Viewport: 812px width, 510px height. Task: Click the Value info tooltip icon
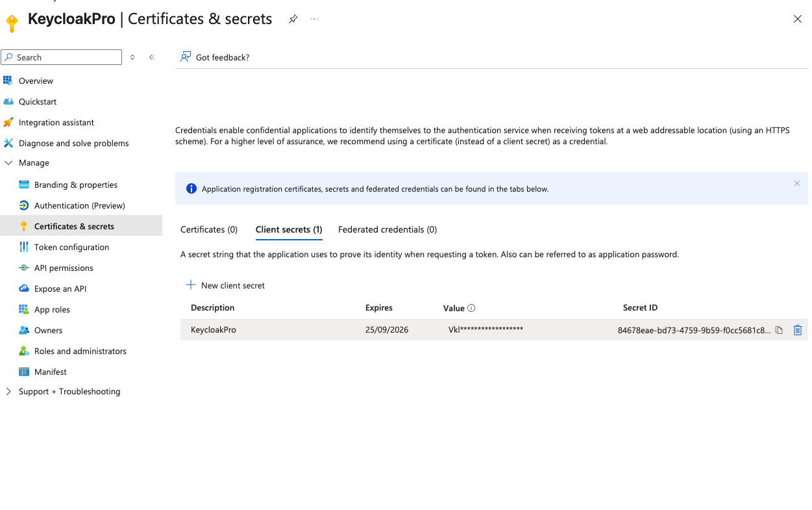[471, 308]
